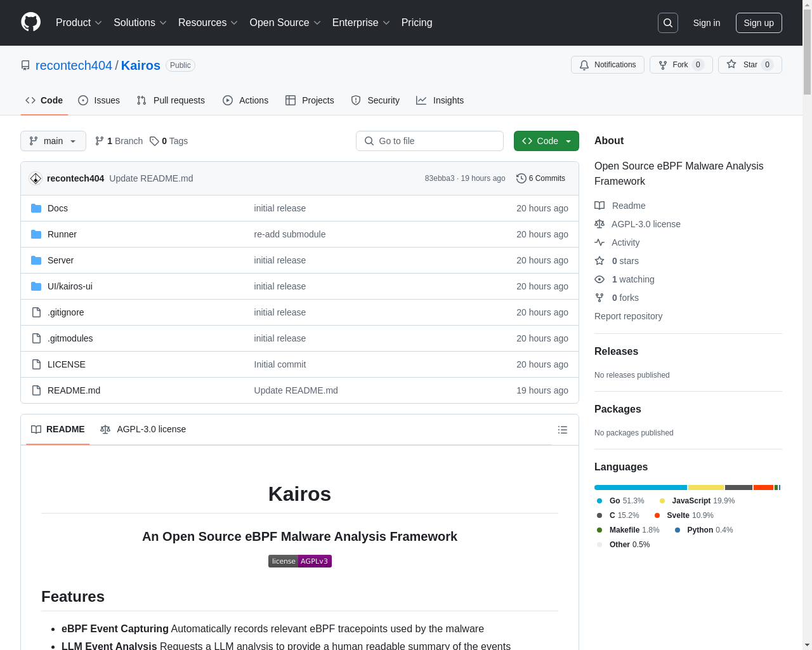Select the Code tab
The width and height of the screenshot is (812, 650).
tap(44, 100)
